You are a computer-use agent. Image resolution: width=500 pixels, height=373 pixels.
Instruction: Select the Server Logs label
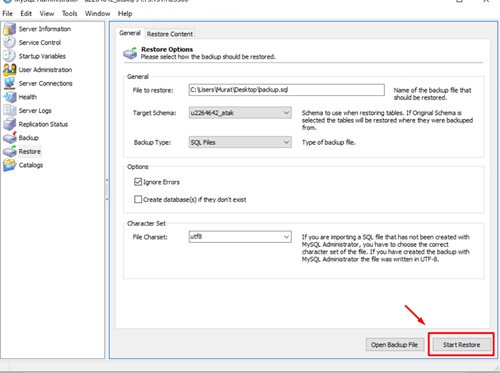(x=35, y=111)
